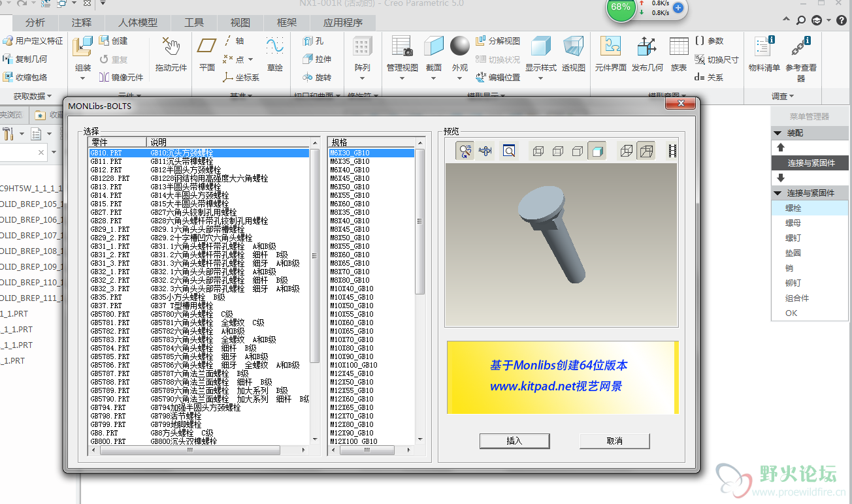This screenshot has height=504, width=852.
Task: Click the zoom window magnifier icon in preview
Action: pyautogui.click(x=509, y=151)
